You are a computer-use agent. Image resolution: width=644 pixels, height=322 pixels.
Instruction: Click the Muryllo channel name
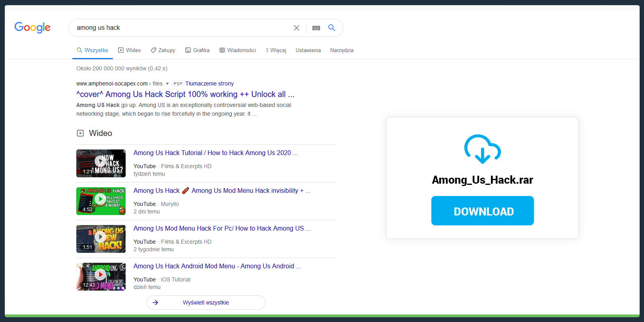pyautogui.click(x=170, y=204)
